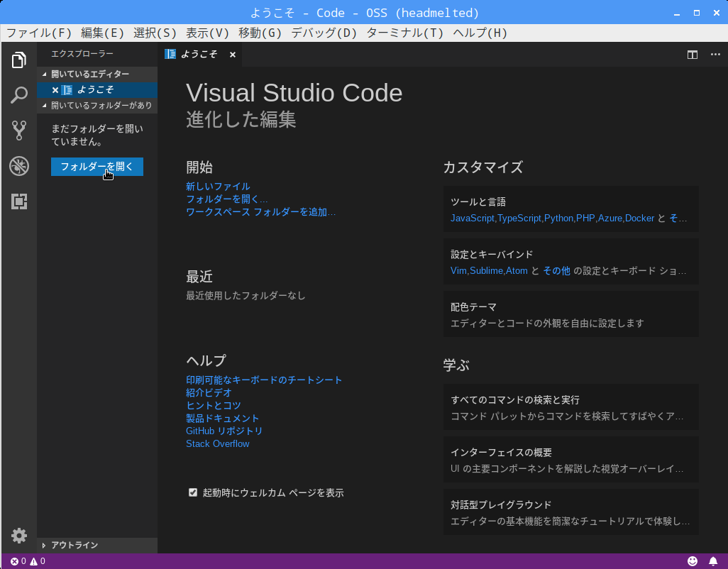Open the 紹介ビデオ link

(x=209, y=392)
